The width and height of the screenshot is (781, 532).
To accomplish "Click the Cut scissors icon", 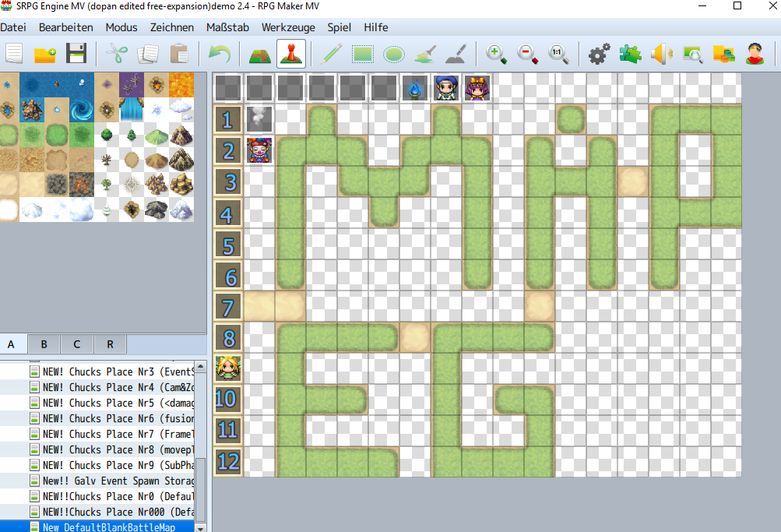I will tap(117, 53).
